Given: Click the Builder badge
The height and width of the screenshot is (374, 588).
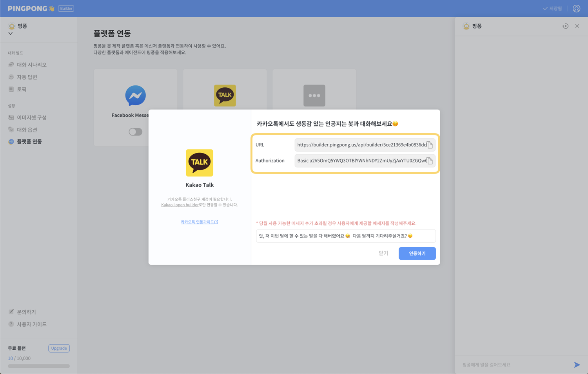Looking at the screenshot, I should point(66,9).
